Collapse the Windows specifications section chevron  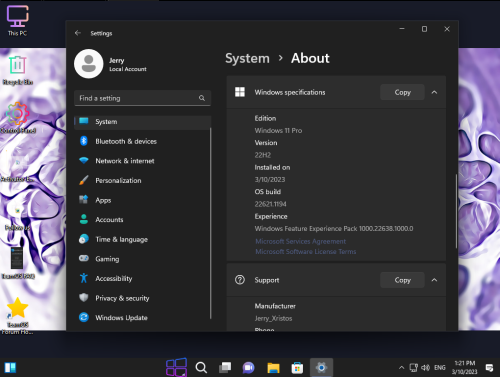(434, 92)
